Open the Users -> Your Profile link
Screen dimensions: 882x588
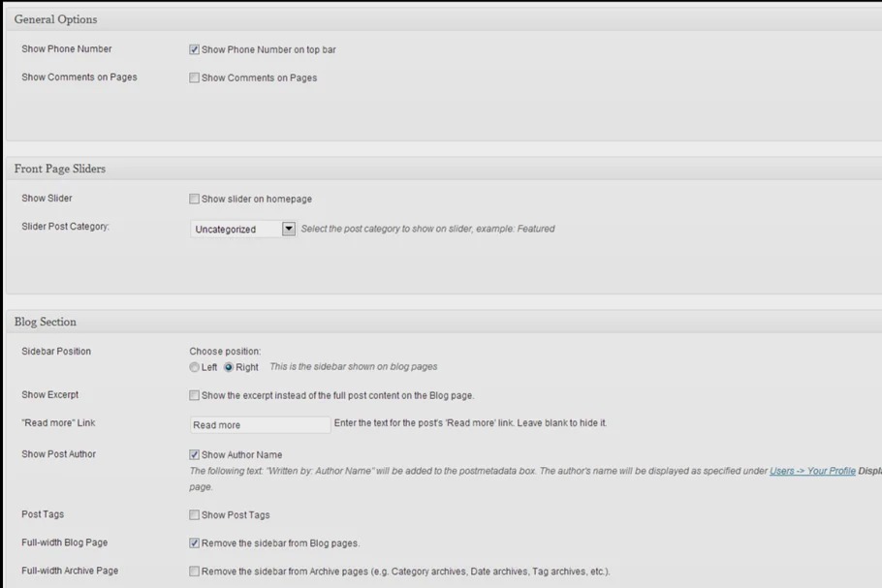[812, 471]
